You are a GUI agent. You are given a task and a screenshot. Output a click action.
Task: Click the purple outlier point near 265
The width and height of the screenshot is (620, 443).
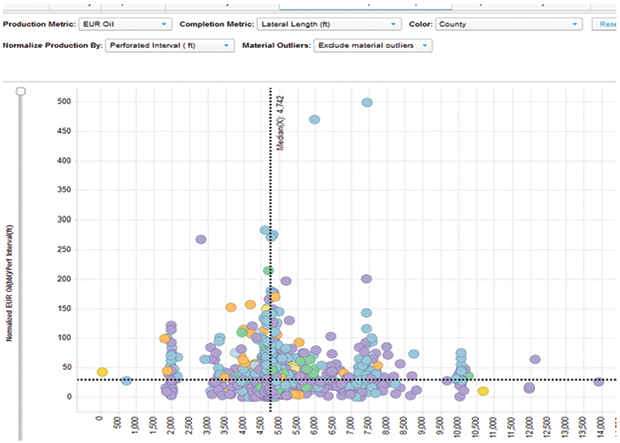201,240
